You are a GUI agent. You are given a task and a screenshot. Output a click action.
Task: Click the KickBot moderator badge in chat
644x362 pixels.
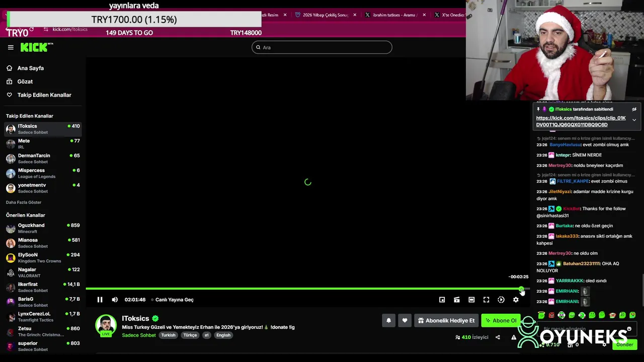click(552, 209)
